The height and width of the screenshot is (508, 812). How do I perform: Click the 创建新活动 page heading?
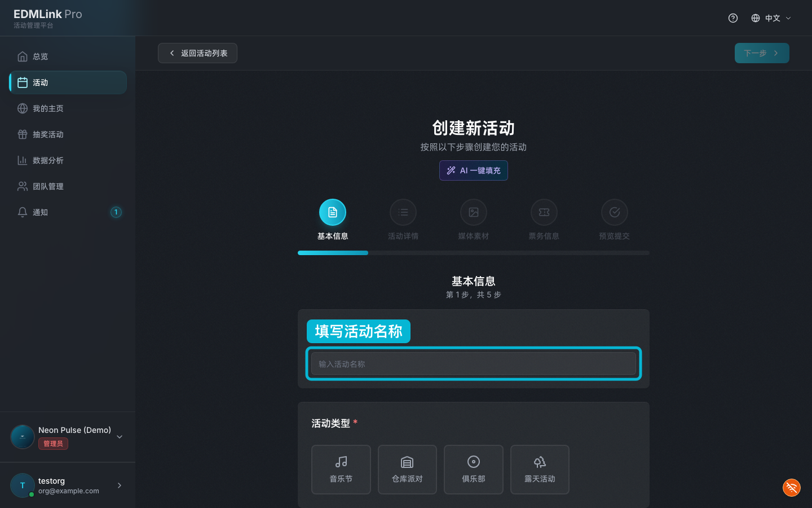pos(474,128)
